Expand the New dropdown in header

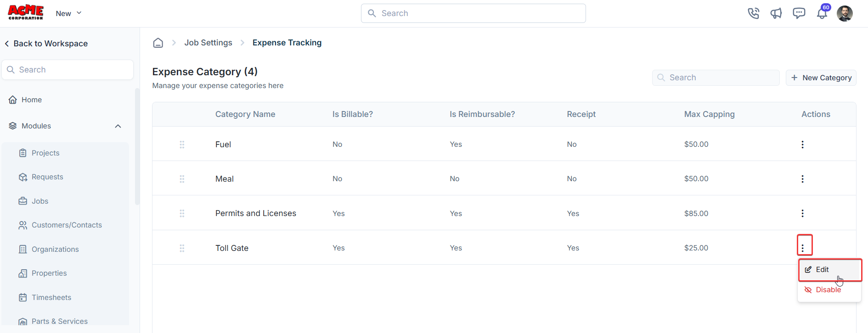68,13
